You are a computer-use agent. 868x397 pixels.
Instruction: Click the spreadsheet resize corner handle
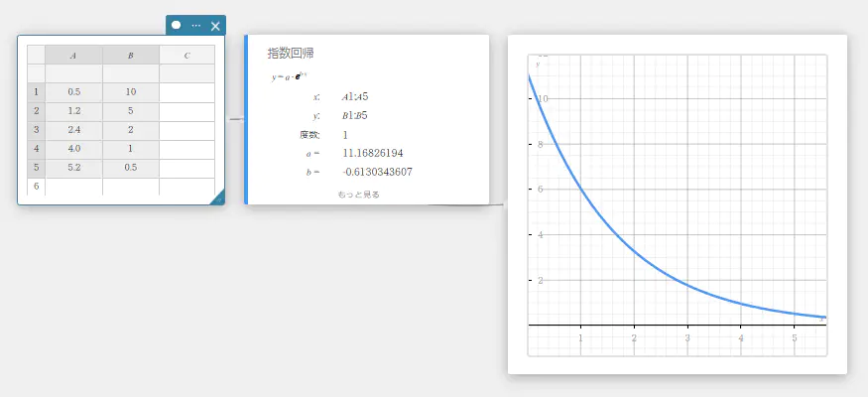click(x=217, y=198)
